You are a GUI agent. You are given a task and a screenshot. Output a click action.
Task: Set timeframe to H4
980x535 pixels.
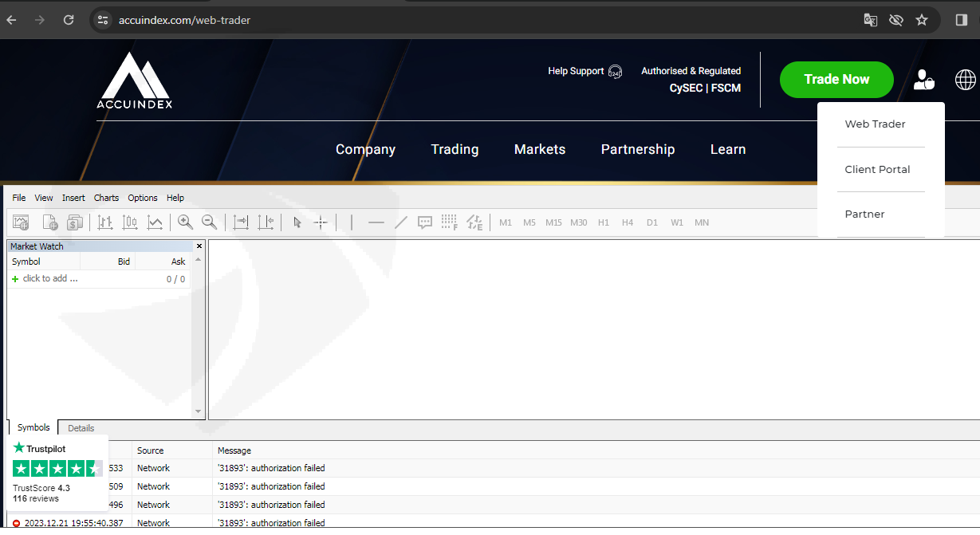(x=628, y=222)
